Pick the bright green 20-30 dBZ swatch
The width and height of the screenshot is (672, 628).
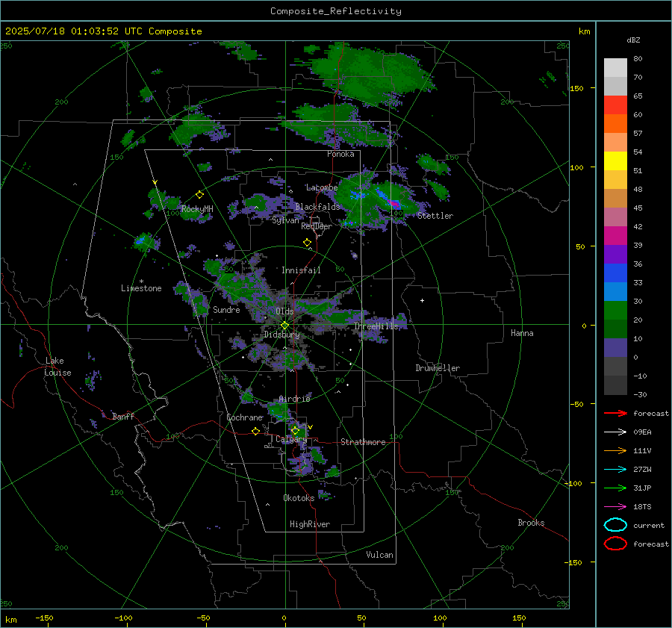pos(615,311)
